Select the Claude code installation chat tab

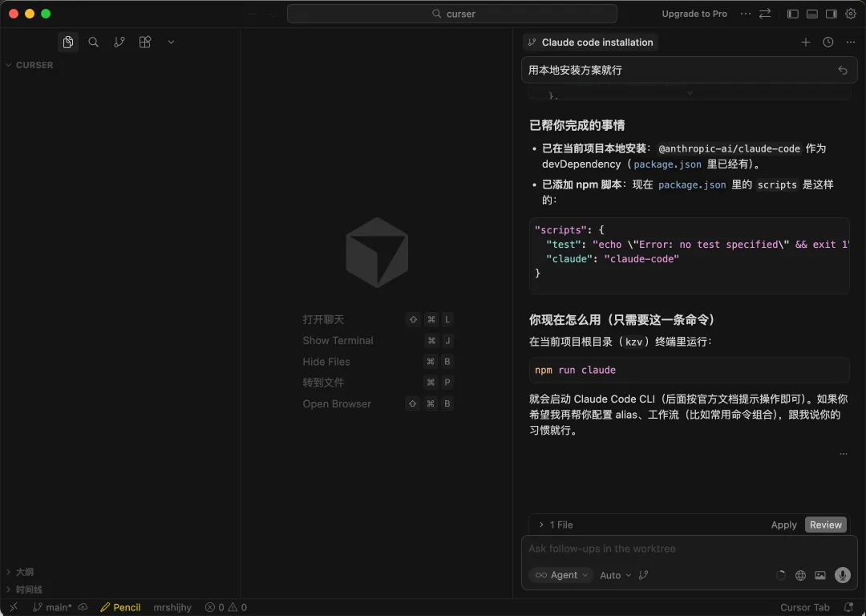tap(590, 42)
